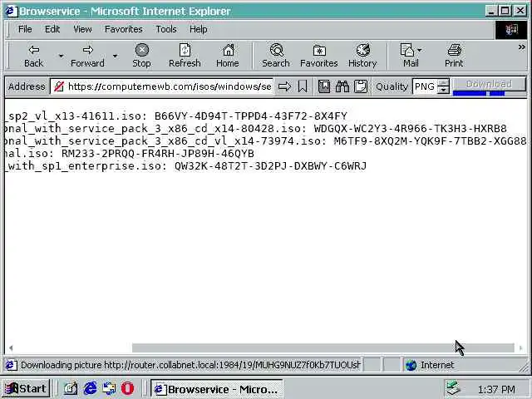Click the 1:37 PM clock
Image resolution: width=532 pixels, height=399 pixels.
[496, 390]
